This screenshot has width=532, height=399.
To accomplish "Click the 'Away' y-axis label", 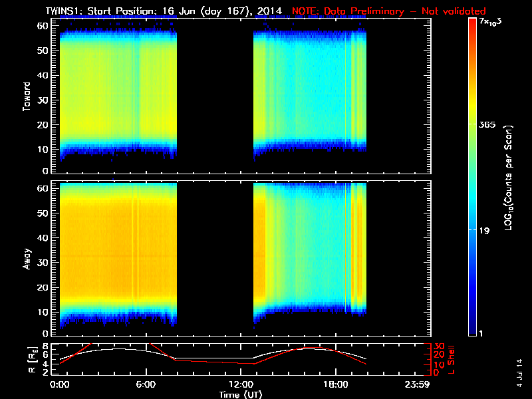I will [27, 259].
